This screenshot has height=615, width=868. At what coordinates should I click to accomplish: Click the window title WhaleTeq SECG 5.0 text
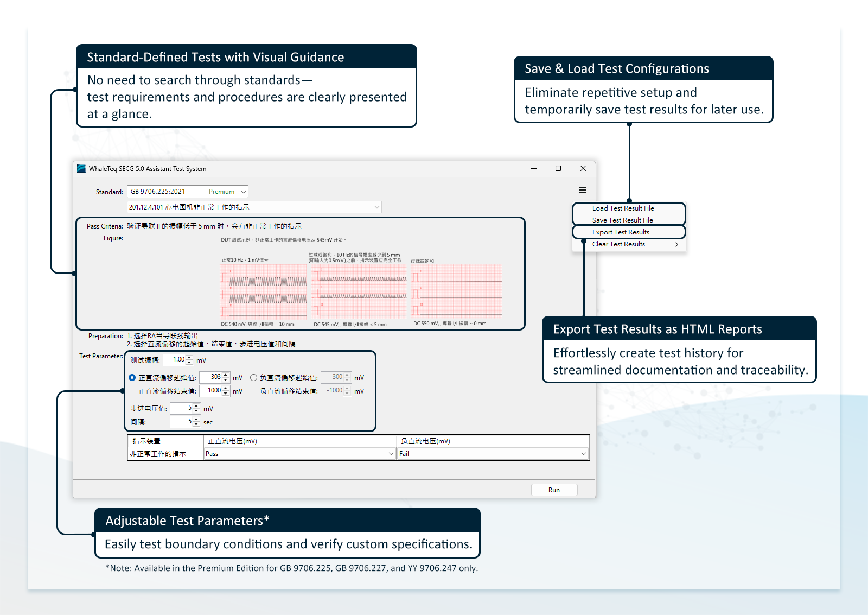(x=148, y=169)
